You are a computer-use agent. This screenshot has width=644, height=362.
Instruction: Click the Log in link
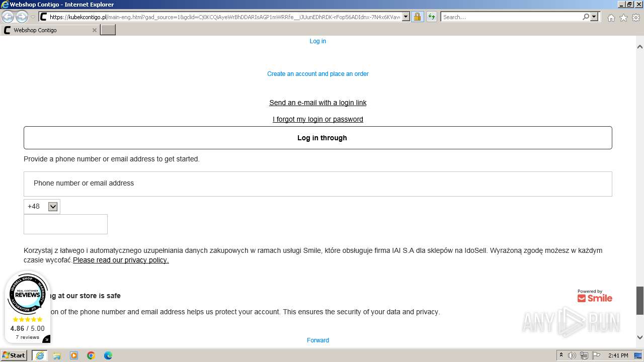click(318, 41)
